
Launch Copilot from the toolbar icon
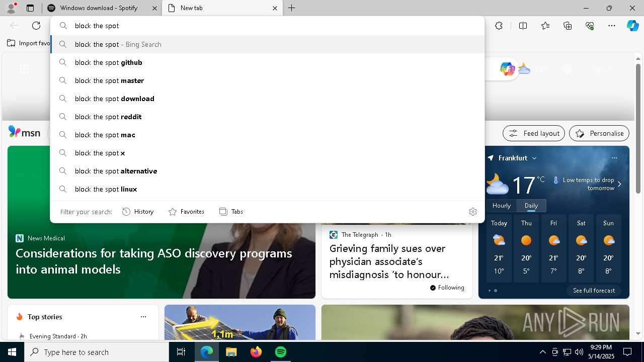pos(632,26)
